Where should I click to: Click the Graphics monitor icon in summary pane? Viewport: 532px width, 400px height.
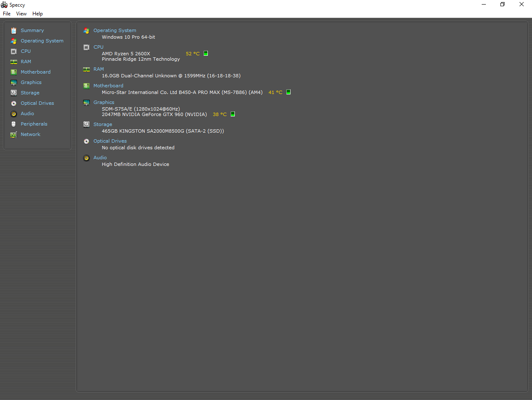click(x=86, y=102)
